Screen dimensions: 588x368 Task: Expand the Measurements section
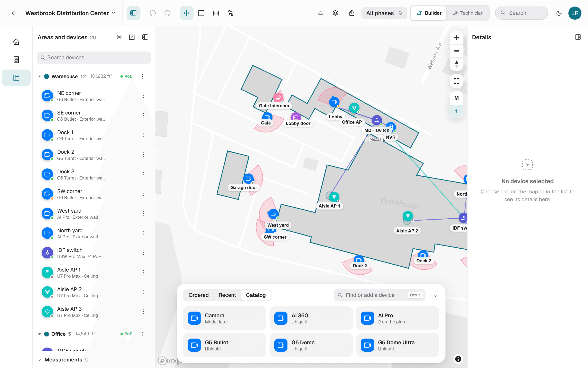pos(40,360)
